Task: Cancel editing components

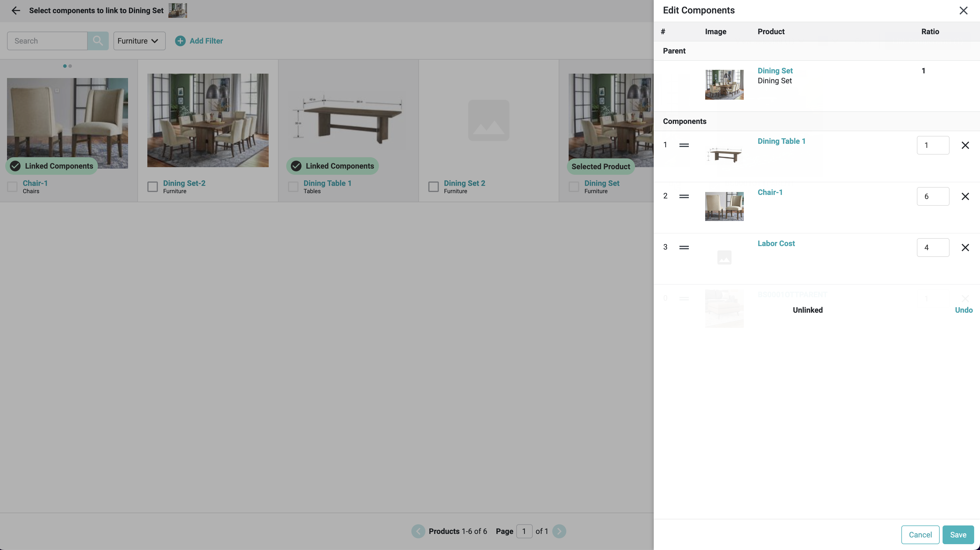Action: click(x=920, y=535)
